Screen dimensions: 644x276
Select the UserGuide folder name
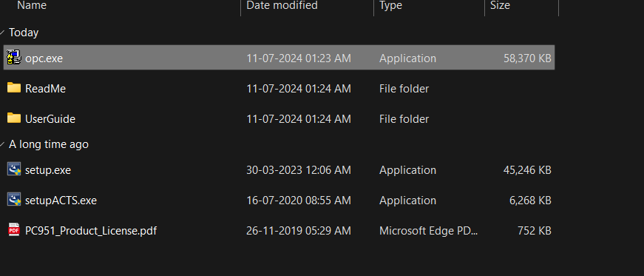click(50, 119)
